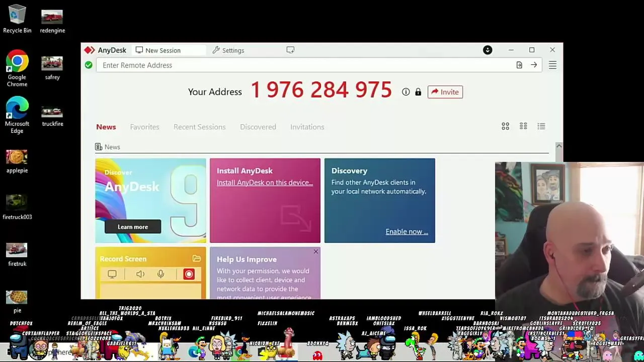The height and width of the screenshot is (362, 644).
Task: Click the green connection status checkmark
Action: tap(89, 65)
